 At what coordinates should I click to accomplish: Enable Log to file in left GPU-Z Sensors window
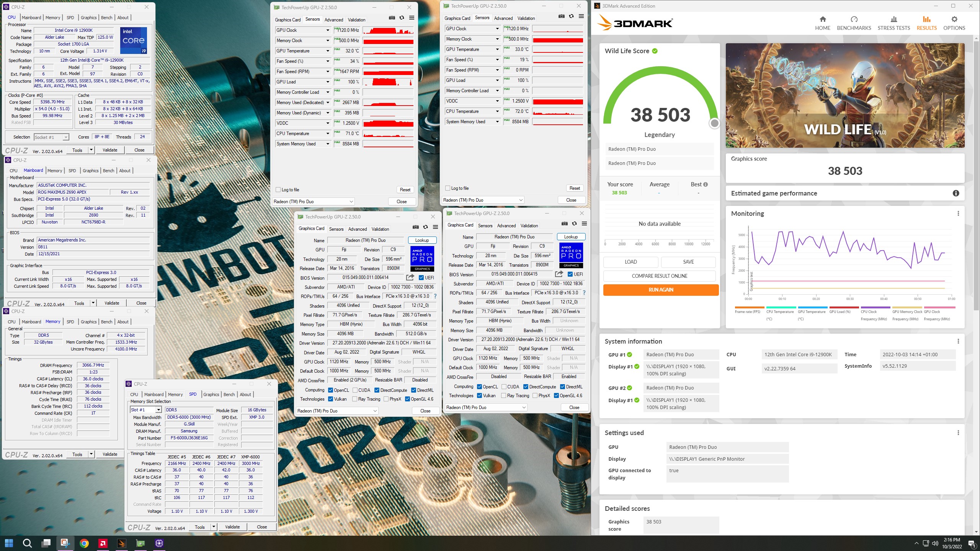[278, 190]
